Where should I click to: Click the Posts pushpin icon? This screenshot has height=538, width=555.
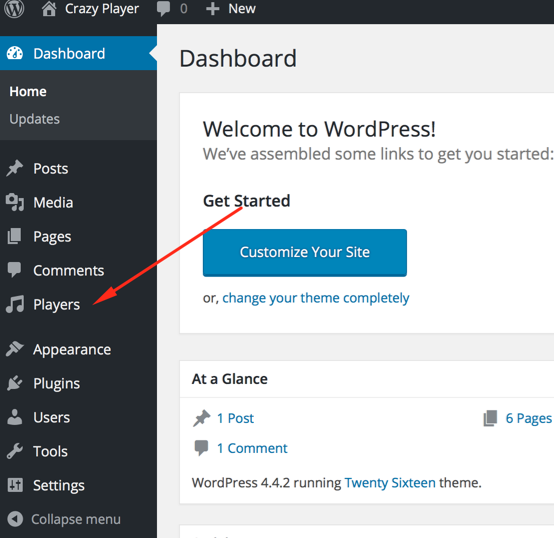(15, 168)
